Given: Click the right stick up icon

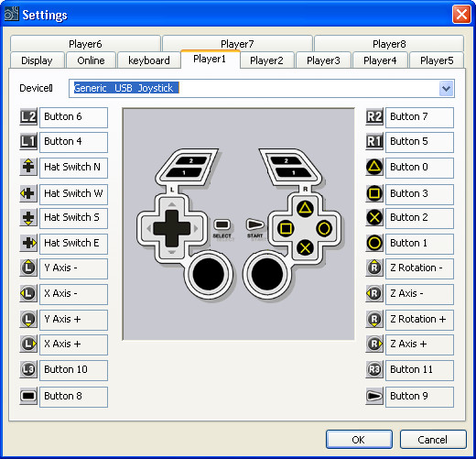Looking at the screenshot, I should click(374, 268).
